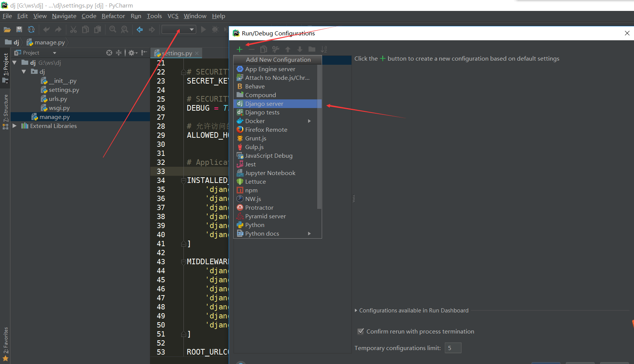Viewport: 634px width, 364px height.
Task: Click the Undo arrow icon
Action: (x=46, y=29)
